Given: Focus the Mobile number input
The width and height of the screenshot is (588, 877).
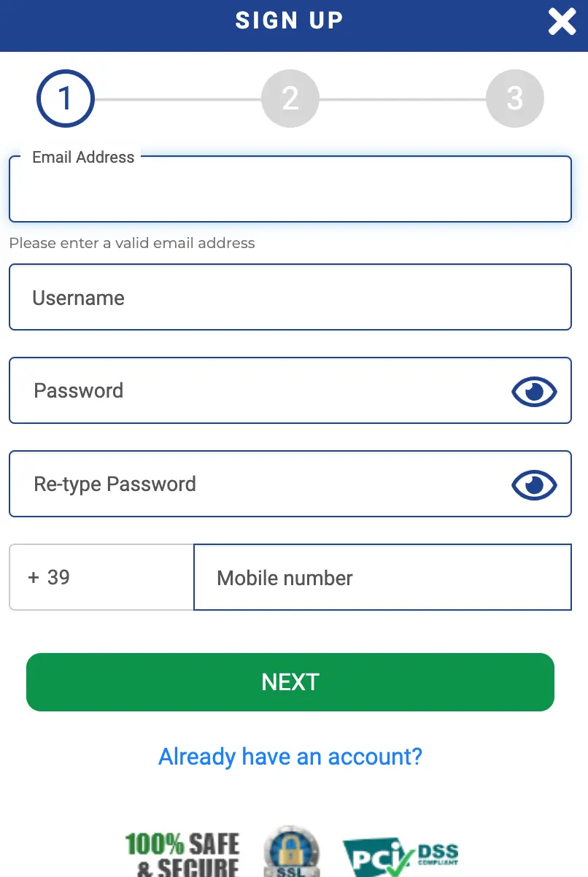Looking at the screenshot, I should pos(382,577).
